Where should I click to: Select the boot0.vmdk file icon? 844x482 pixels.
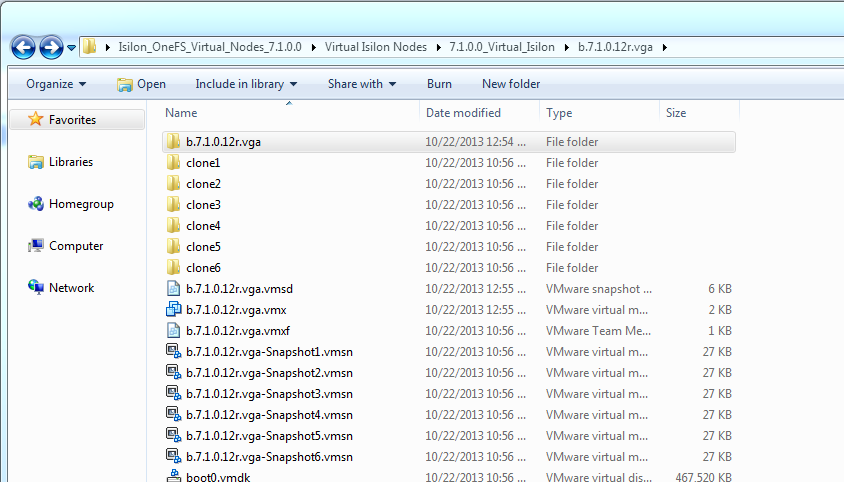click(173, 476)
